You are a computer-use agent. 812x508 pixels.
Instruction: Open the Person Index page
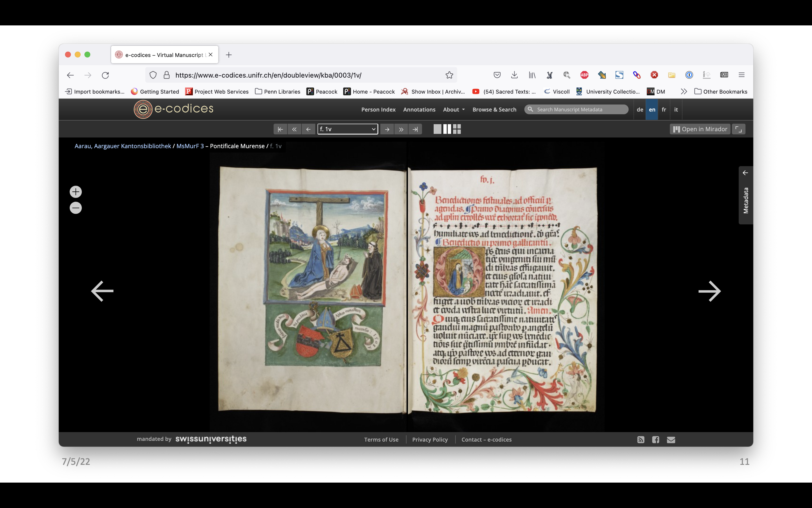pyautogui.click(x=378, y=110)
